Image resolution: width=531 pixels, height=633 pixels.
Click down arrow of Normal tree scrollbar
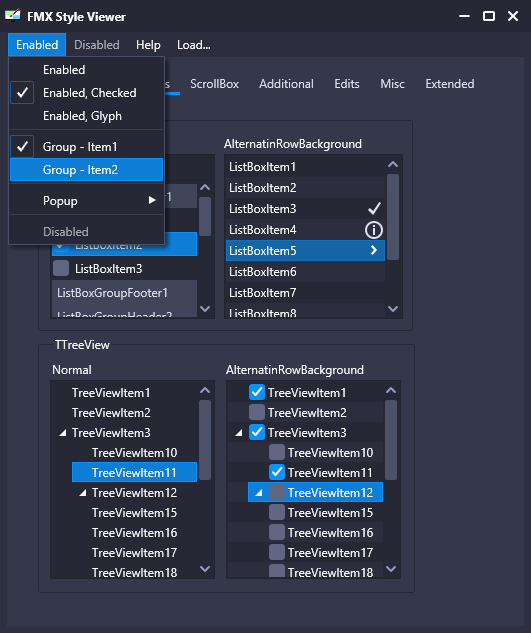click(205, 569)
